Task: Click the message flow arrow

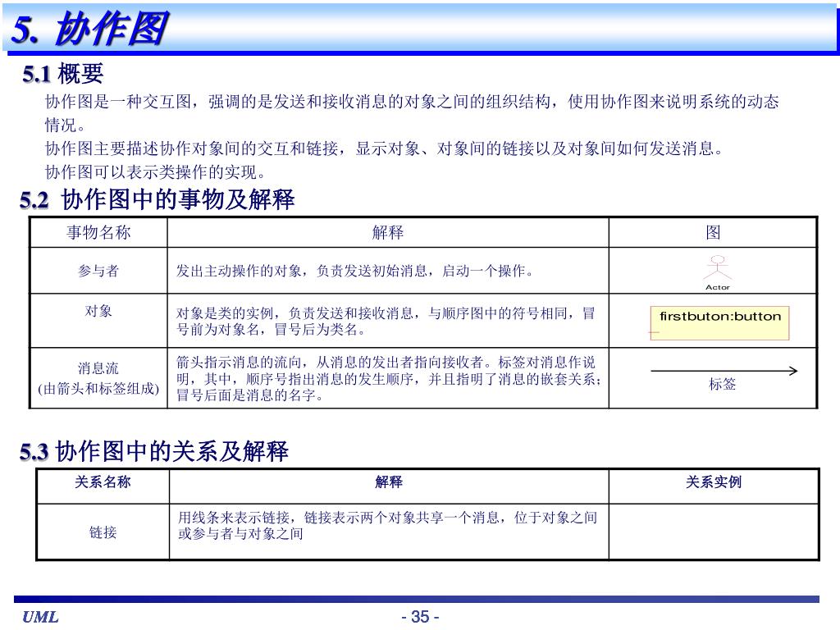Action: coord(724,371)
